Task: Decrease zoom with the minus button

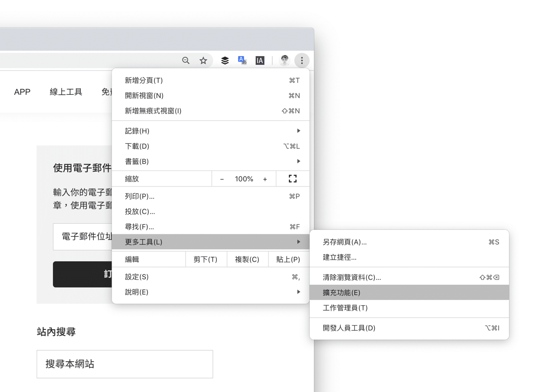Action: (x=222, y=179)
